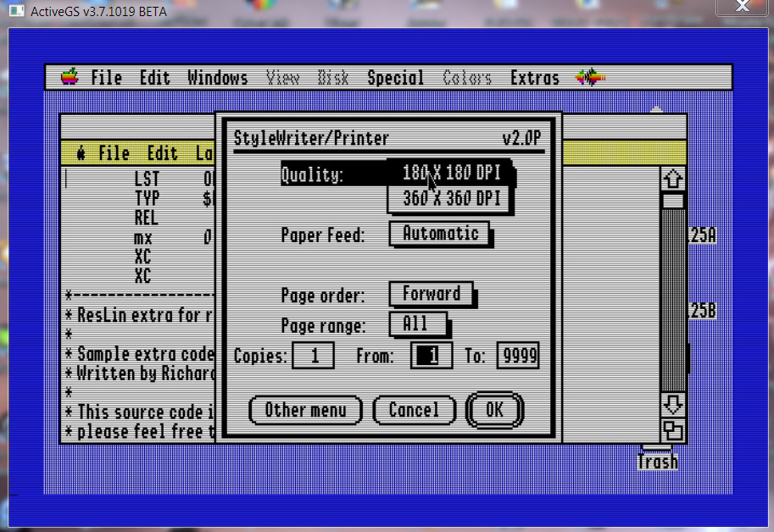Click the LST line in the editor
774x532 pixels.
click(147, 179)
